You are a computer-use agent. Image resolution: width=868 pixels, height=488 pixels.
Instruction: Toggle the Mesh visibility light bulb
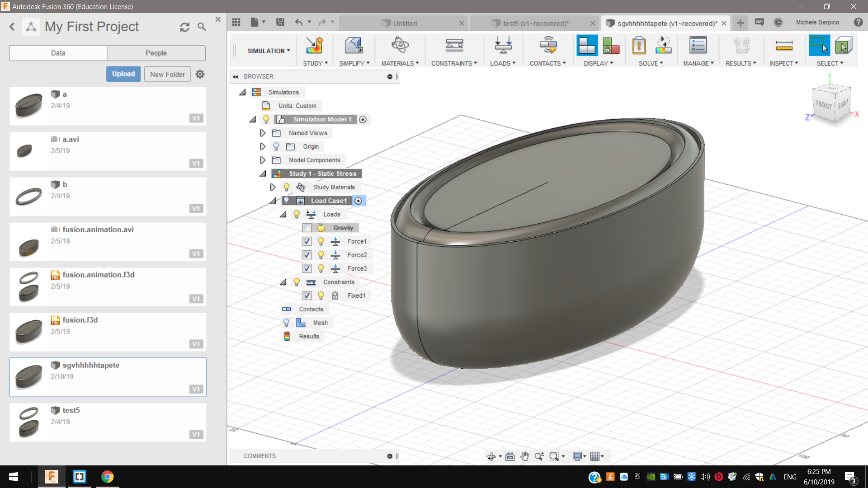286,323
